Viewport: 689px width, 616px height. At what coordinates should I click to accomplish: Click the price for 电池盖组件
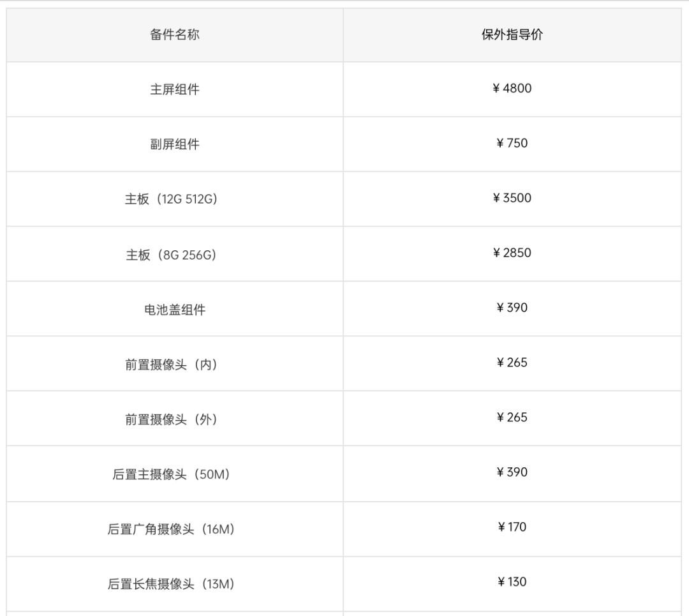pyautogui.click(x=512, y=308)
